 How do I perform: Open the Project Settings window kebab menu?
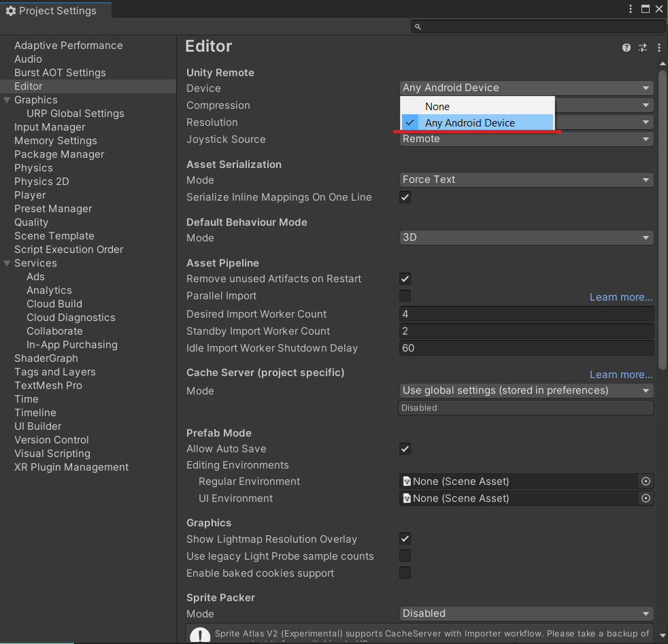pos(631,9)
